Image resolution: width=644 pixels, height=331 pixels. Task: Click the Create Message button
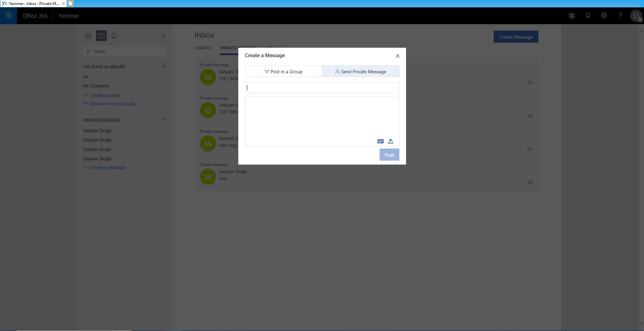tap(516, 37)
